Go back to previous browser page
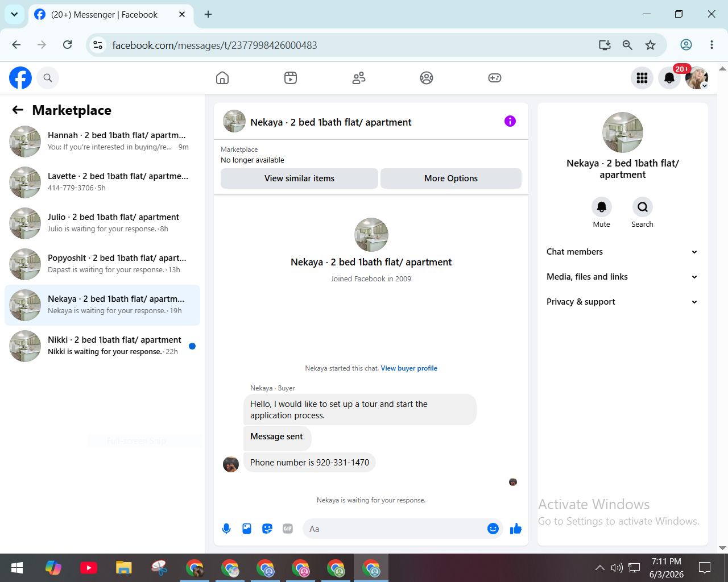The height and width of the screenshot is (582, 728). (16, 45)
